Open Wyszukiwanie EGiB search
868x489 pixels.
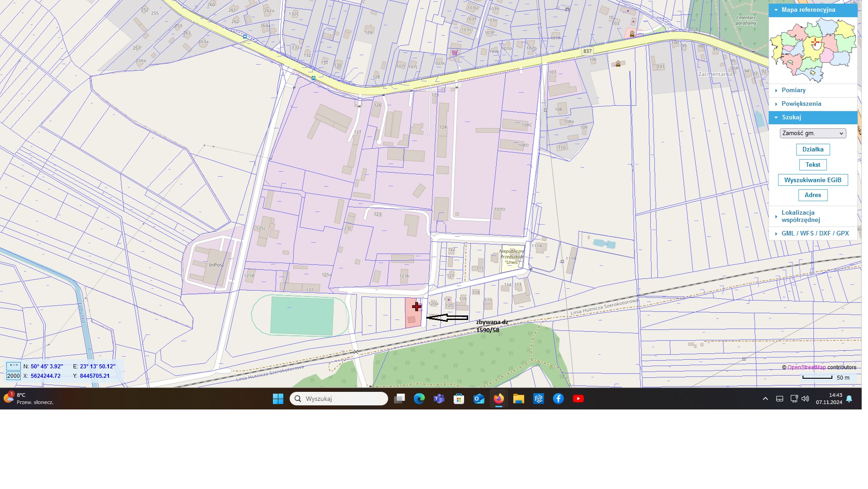(x=812, y=180)
